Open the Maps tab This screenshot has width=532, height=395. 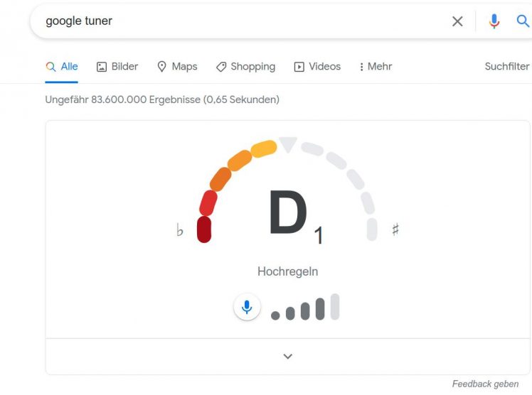[x=176, y=66]
